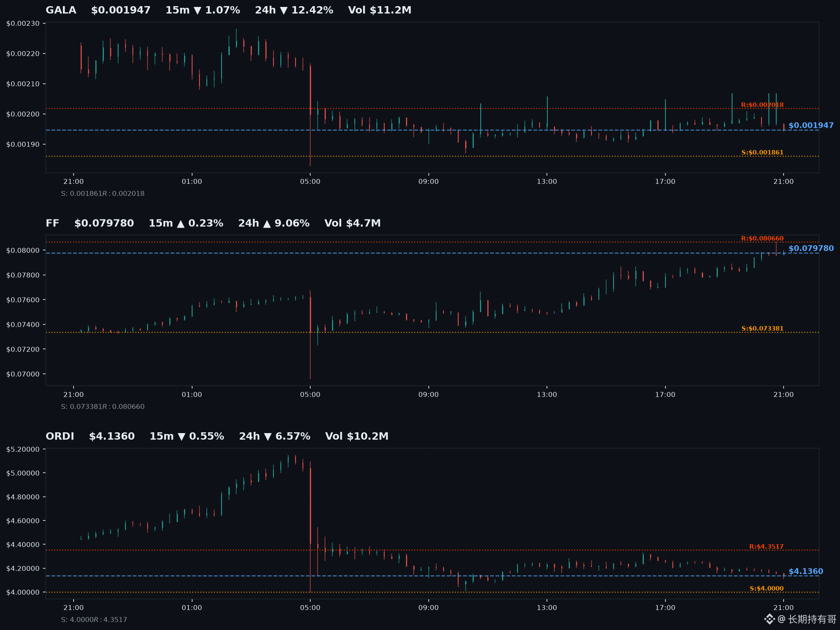Click the S:$0.001861 support label

762,153
